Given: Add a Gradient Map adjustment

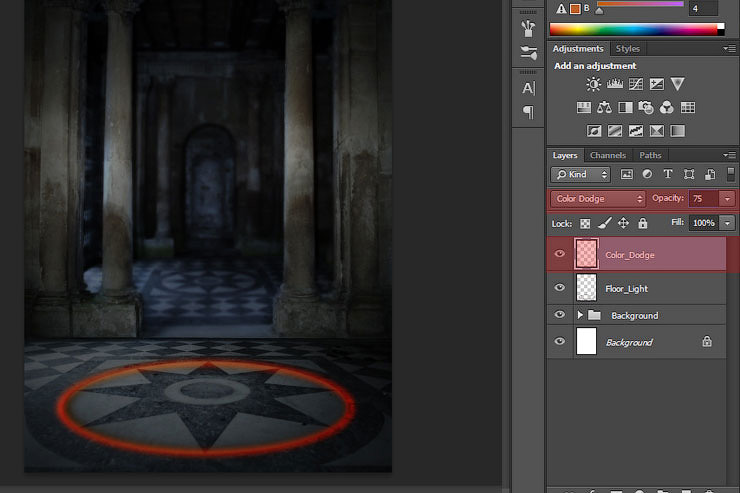Looking at the screenshot, I should pyautogui.click(x=678, y=131).
